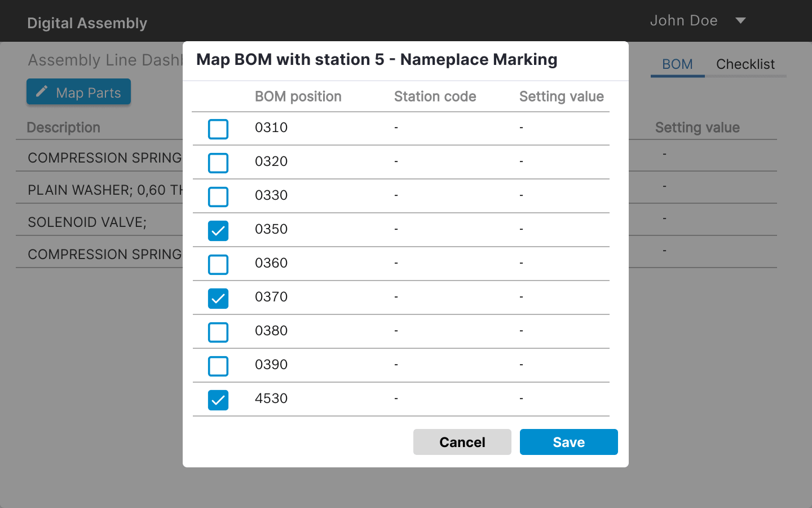Screen dimensions: 812x508
Task: Enable the checkbox for row 0390
Action: 218,366
